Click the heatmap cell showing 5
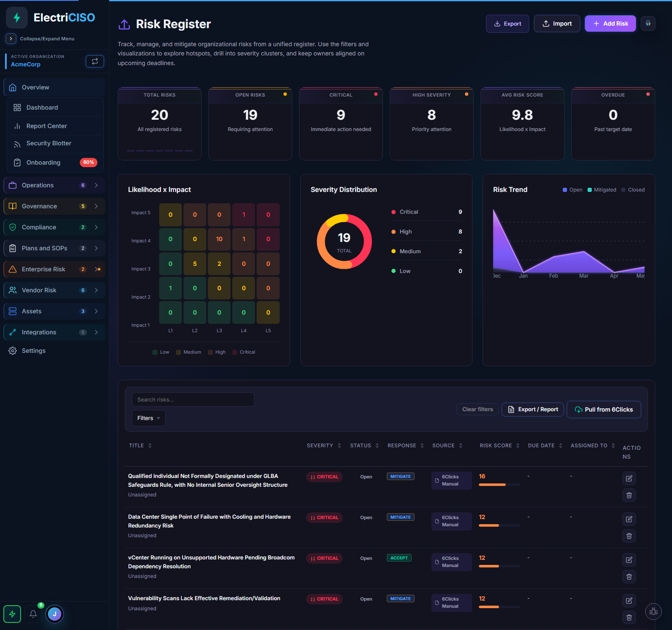Viewport: 672px width, 630px height. (195, 264)
